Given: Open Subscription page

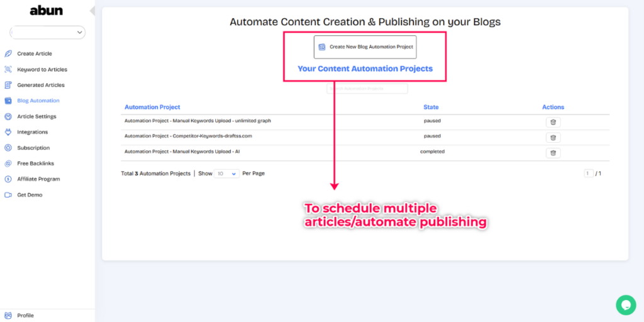Looking at the screenshot, I should pos(33,148).
